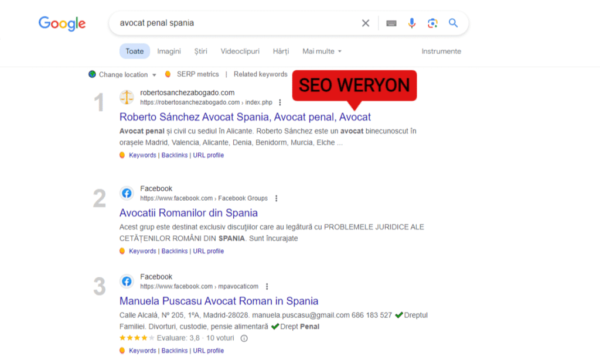This screenshot has width=600, height=364.
Task: Click the Facebook favicon on the Avocatii Romanilor result
Action: click(x=127, y=193)
